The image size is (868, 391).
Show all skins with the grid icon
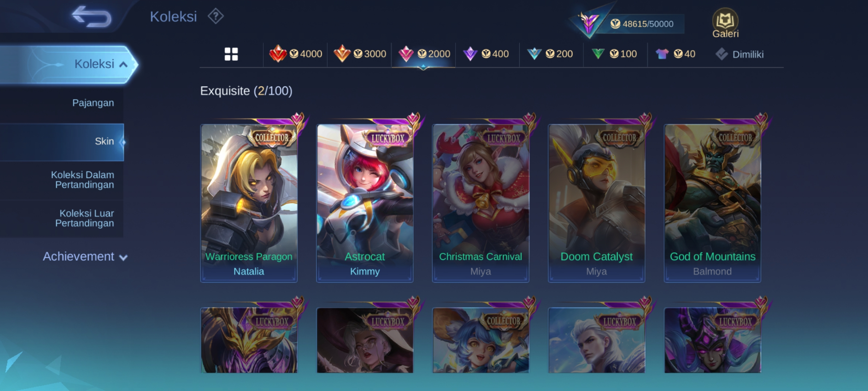coord(231,54)
